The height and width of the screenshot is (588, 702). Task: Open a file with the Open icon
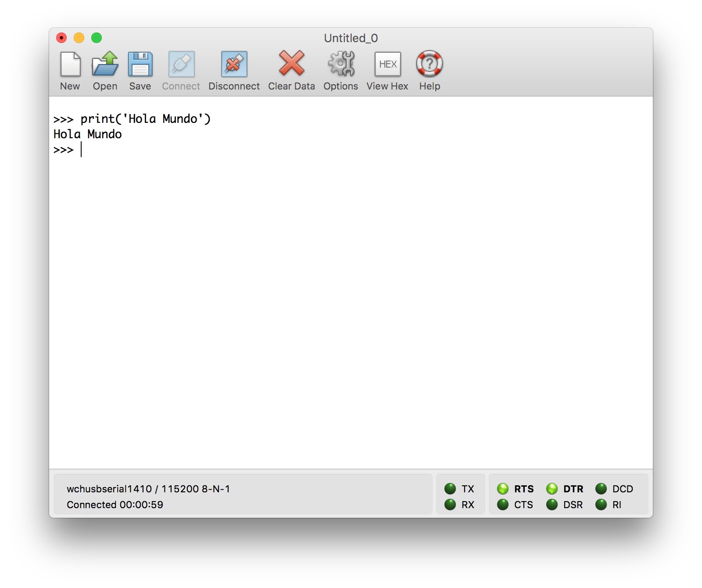pyautogui.click(x=105, y=64)
